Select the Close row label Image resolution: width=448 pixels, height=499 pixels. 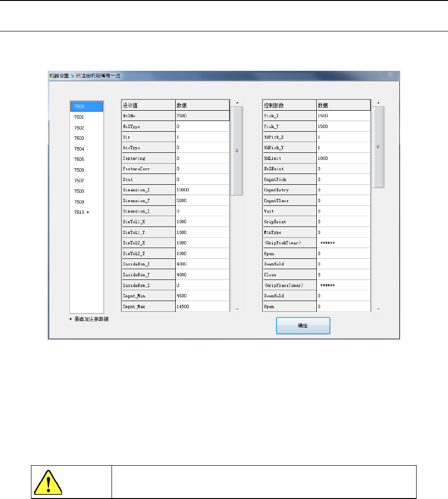[x=290, y=275]
